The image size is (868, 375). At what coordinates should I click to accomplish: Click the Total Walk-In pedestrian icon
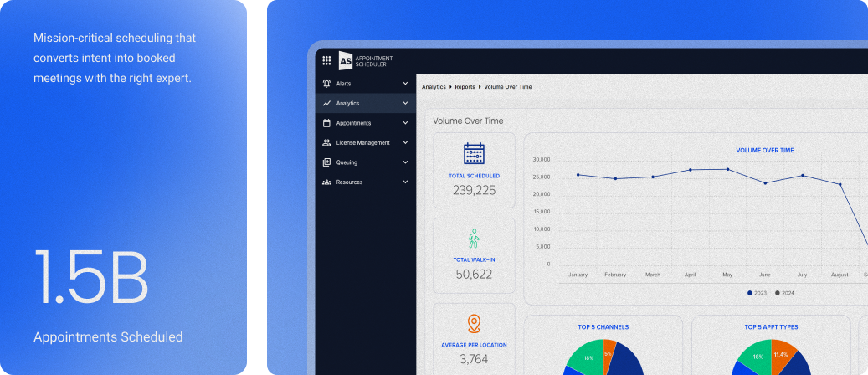(474, 239)
